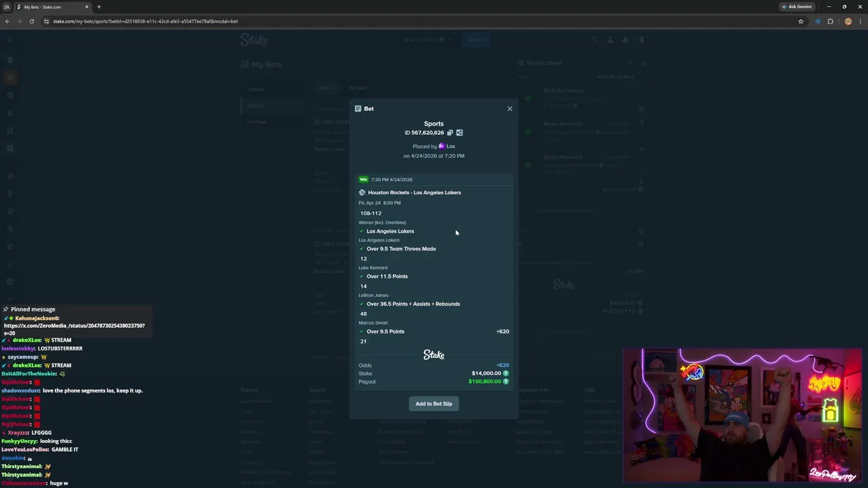The image size is (868, 488).
Task: Click the Over 11.5 Points Luke Kennard leg
Action: pyautogui.click(x=387, y=277)
